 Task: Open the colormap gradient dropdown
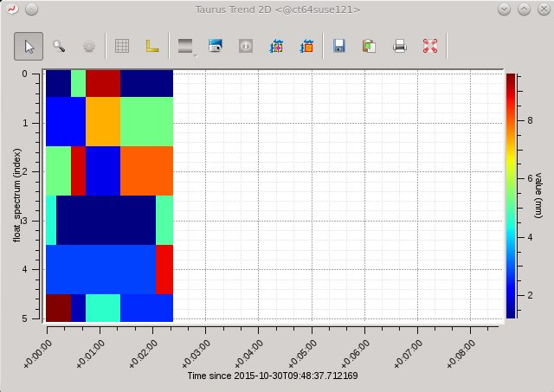[x=187, y=46]
